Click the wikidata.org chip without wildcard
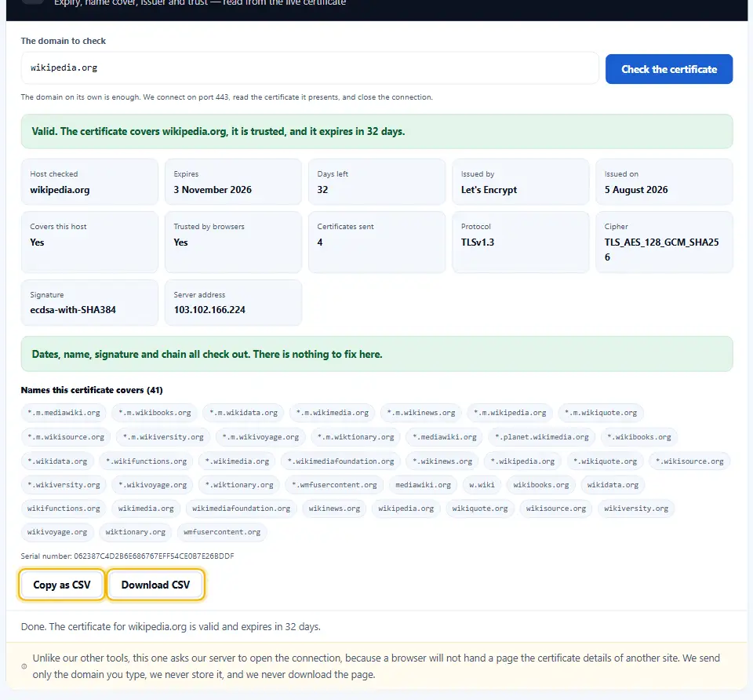753x700 pixels. coord(613,485)
